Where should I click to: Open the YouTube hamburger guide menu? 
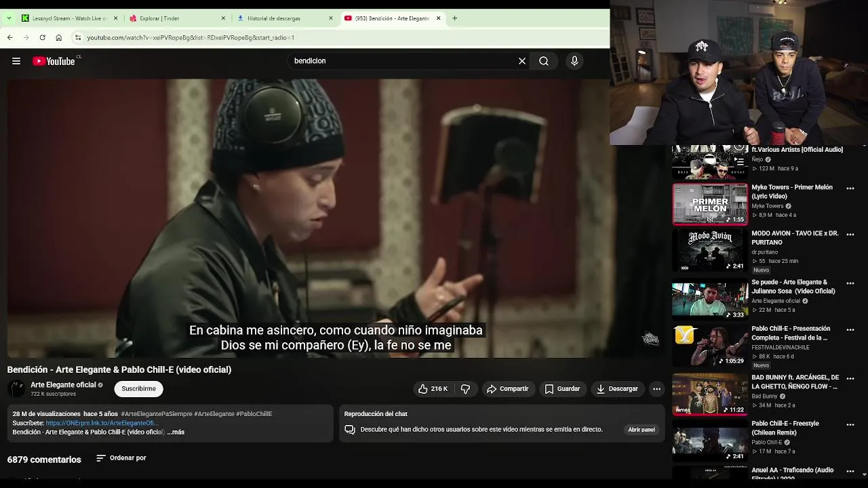click(16, 61)
